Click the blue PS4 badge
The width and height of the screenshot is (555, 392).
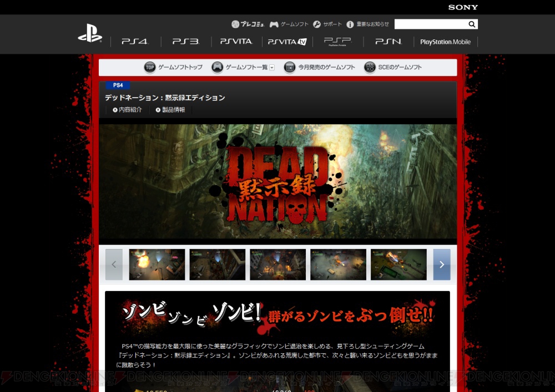tap(118, 85)
